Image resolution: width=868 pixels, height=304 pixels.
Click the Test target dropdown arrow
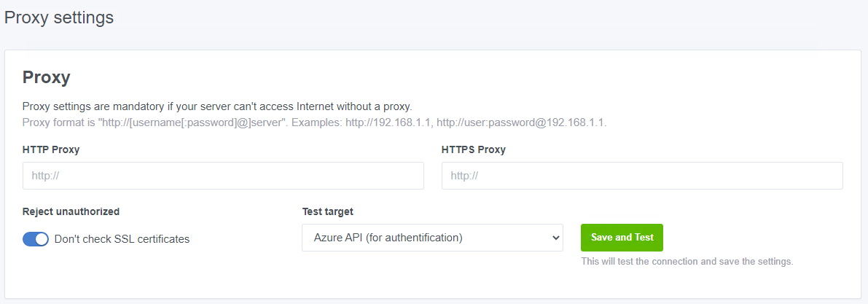(x=555, y=238)
